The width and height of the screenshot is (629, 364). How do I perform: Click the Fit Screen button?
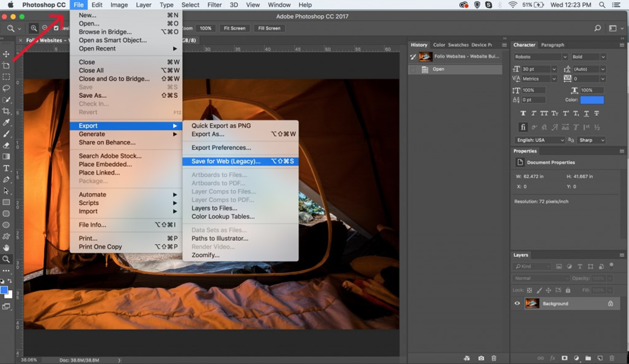[234, 28]
